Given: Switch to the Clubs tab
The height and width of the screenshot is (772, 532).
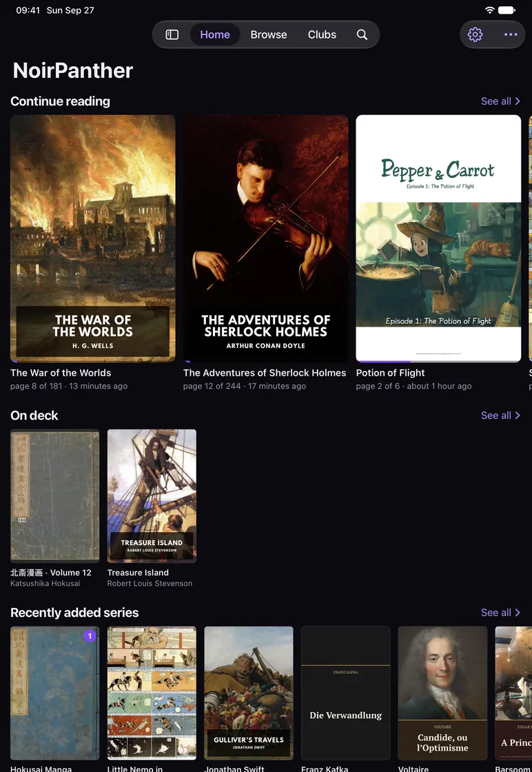Looking at the screenshot, I should click(x=322, y=34).
